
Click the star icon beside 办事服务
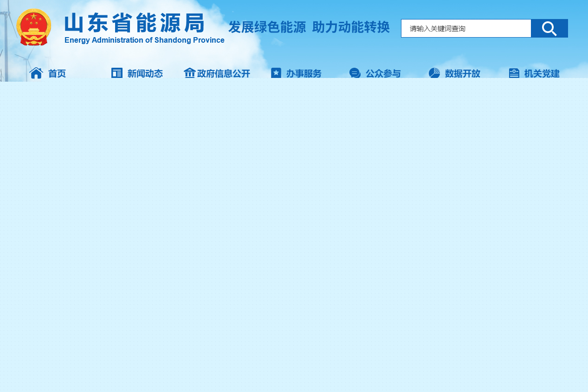[276, 73]
